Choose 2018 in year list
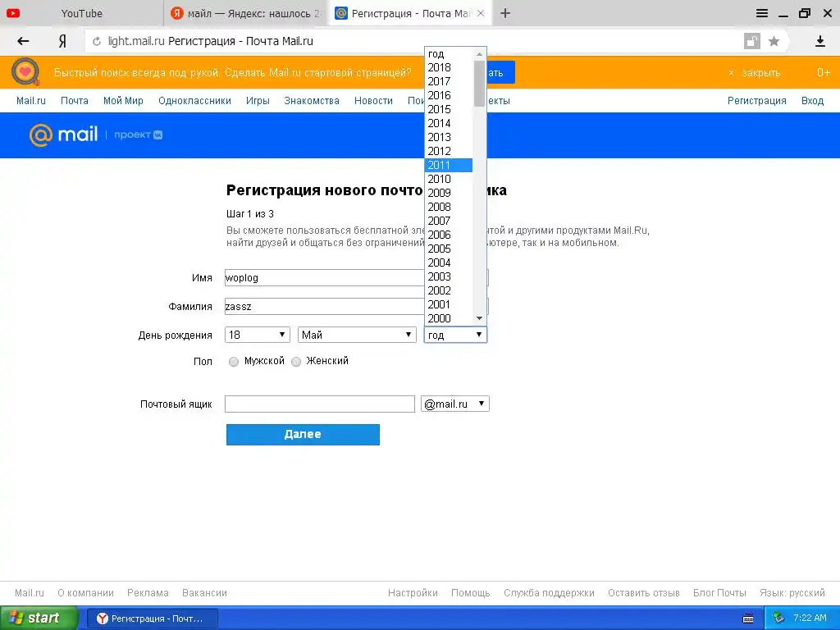Screen dimensions: 840x630 pyautogui.click(x=449, y=67)
